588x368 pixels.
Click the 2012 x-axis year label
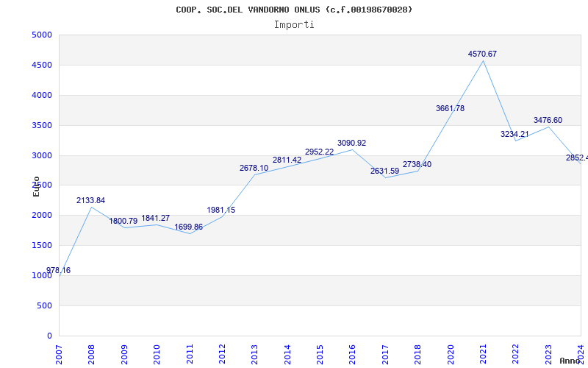pos(222,354)
